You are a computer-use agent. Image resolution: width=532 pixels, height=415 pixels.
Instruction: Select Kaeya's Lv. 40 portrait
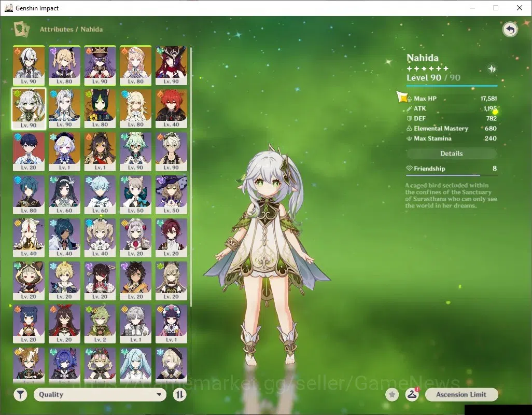pyautogui.click(x=64, y=238)
